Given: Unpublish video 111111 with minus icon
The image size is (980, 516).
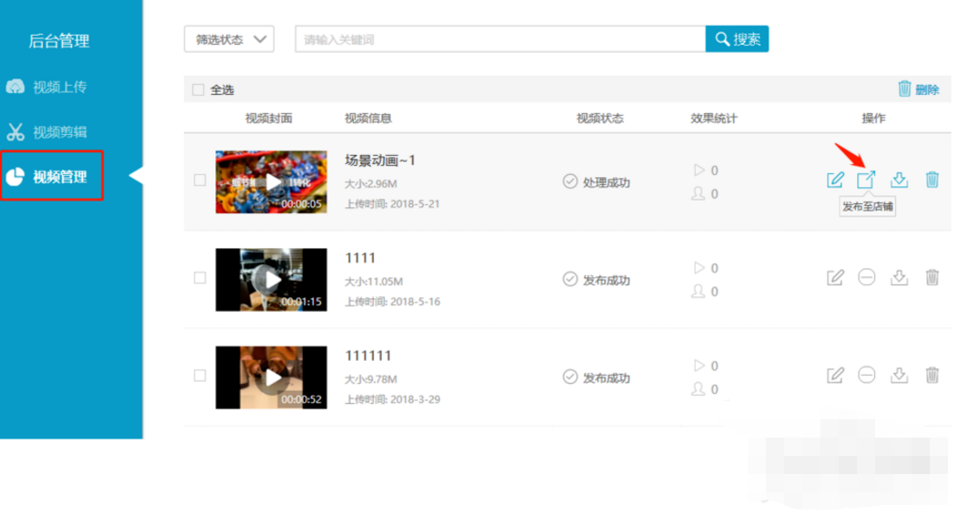Looking at the screenshot, I should (866, 375).
